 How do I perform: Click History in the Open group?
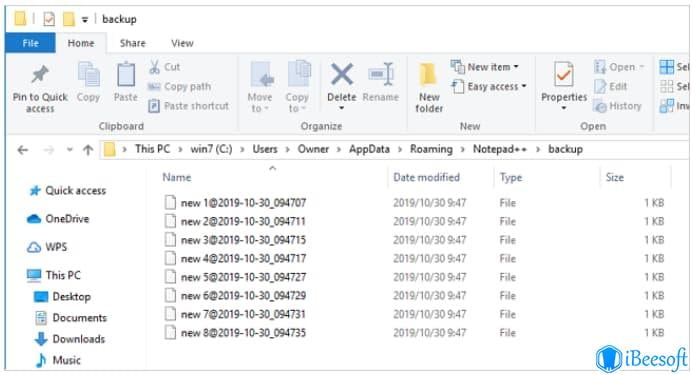tap(618, 106)
